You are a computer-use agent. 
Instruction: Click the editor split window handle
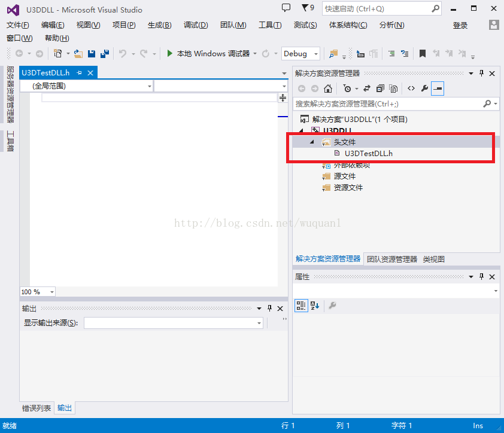283,97
